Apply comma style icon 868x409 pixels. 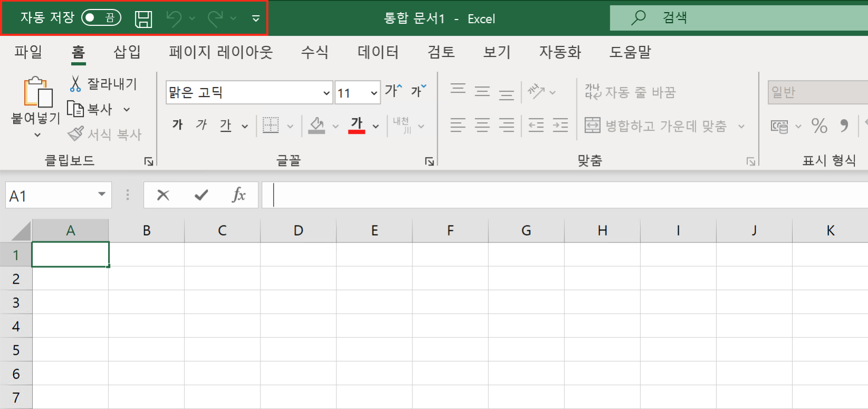click(844, 126)
